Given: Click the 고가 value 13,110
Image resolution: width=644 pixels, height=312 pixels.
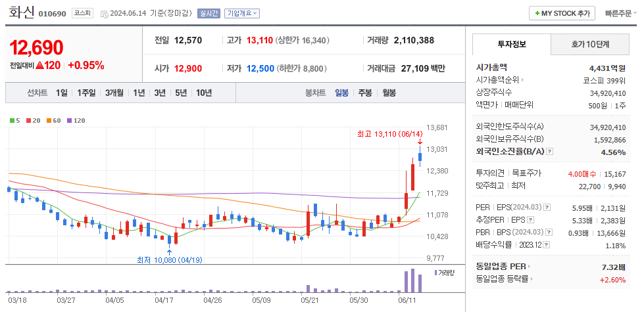Looking at the screenshot, I should pos(260,40).
